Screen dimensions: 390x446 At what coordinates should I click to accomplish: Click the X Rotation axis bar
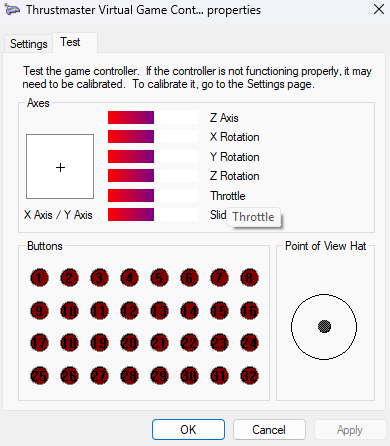click(153, 137)
